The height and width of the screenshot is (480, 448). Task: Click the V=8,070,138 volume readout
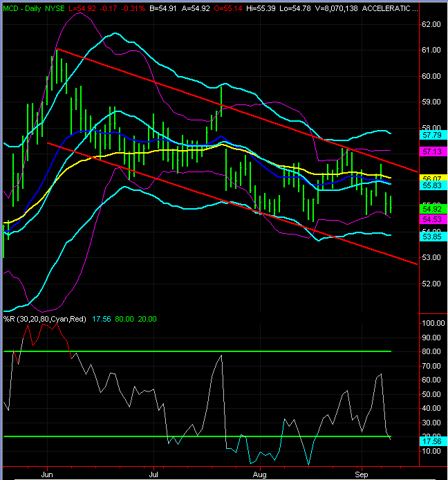(336, 8)
